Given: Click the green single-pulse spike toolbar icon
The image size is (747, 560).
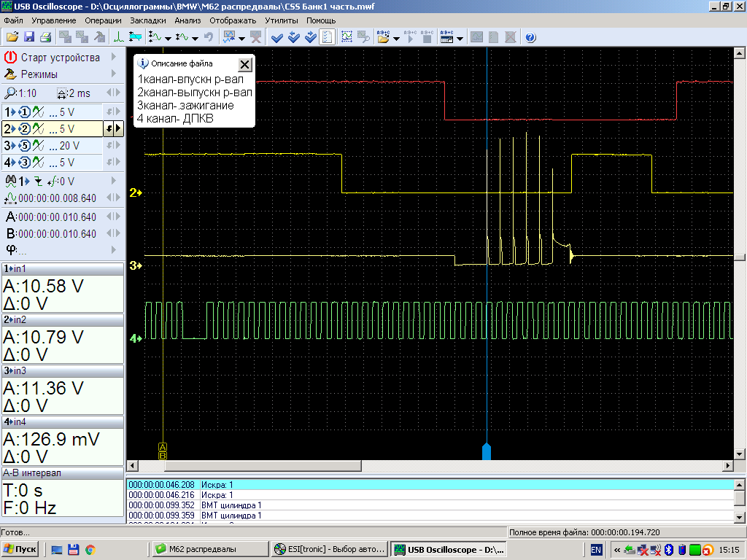Looking at the screenshot, I should tap(118, 37).
